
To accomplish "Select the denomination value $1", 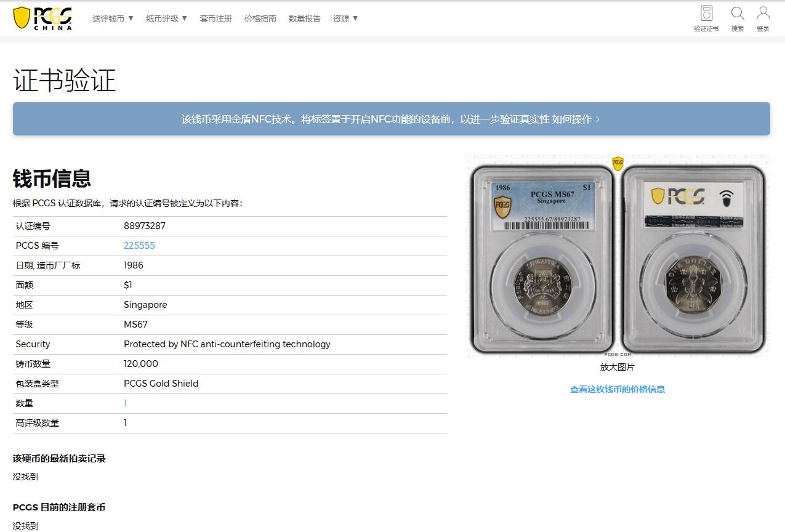I will pyautogui.click(x=128, y=285).
